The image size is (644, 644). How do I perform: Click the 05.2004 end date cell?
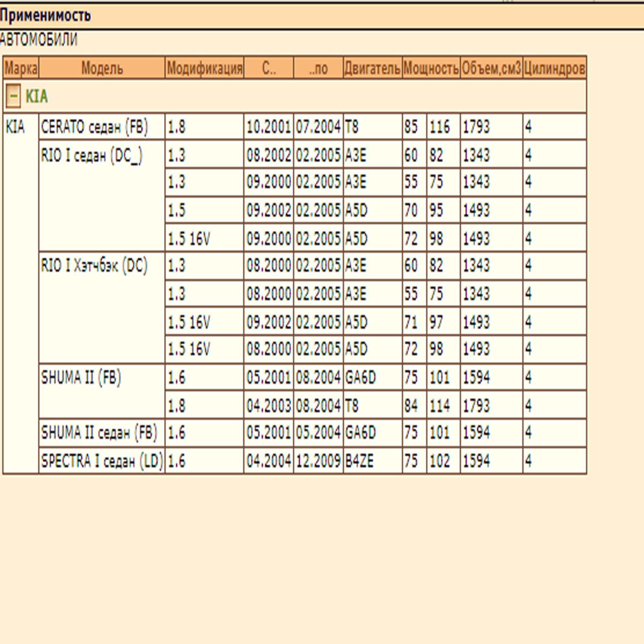pos(318,433)
